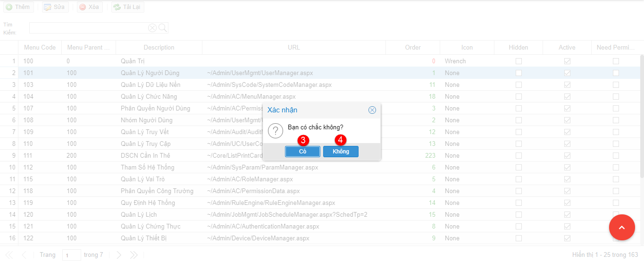
Task: Jump to last page in pager
Action: pos(134,255)
